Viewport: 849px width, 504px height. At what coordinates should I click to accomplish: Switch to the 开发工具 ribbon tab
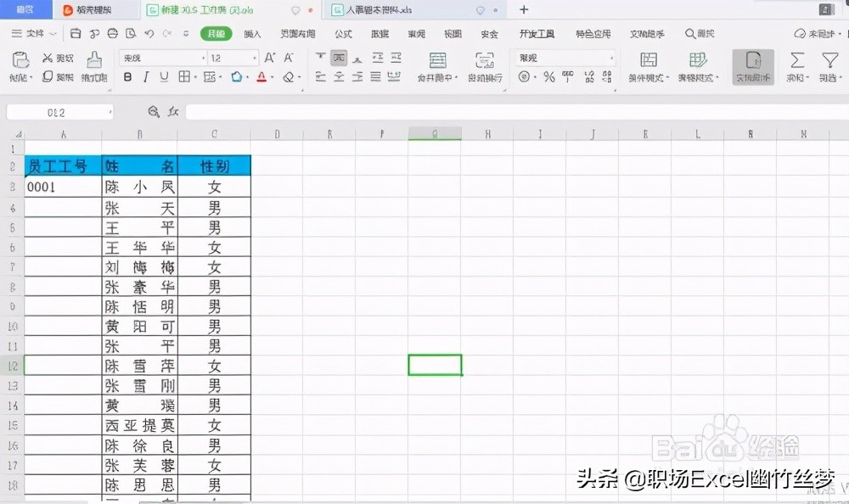[x=537, y=34]
